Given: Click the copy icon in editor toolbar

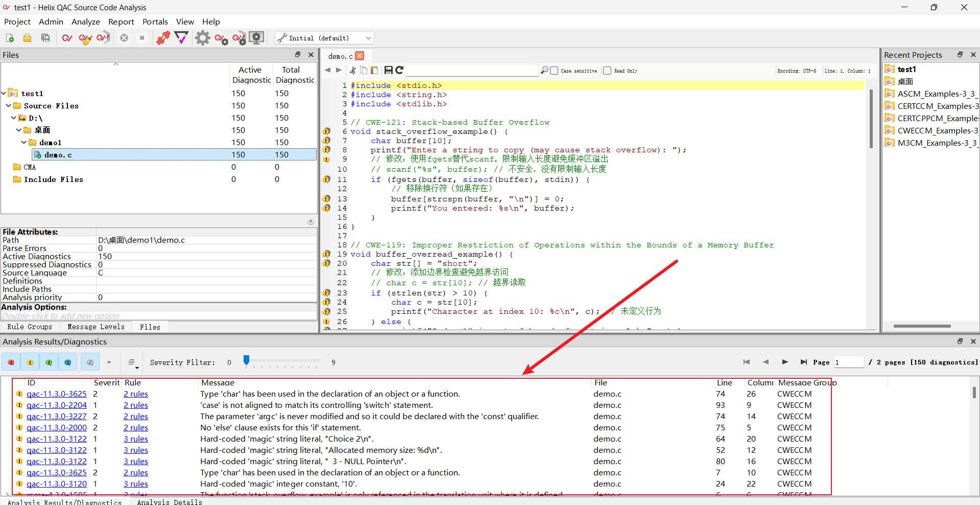Looking at the screenshot, I should point(364,70).
